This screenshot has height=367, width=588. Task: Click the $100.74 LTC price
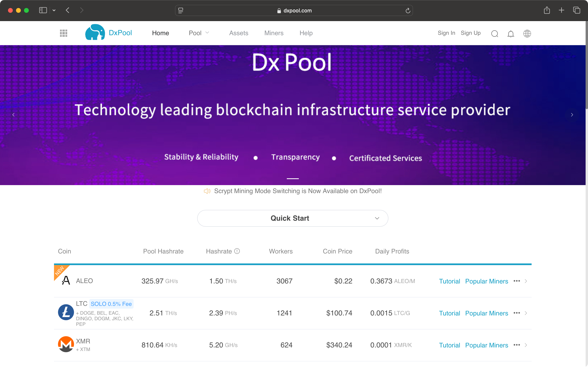(x=339, y=313)
